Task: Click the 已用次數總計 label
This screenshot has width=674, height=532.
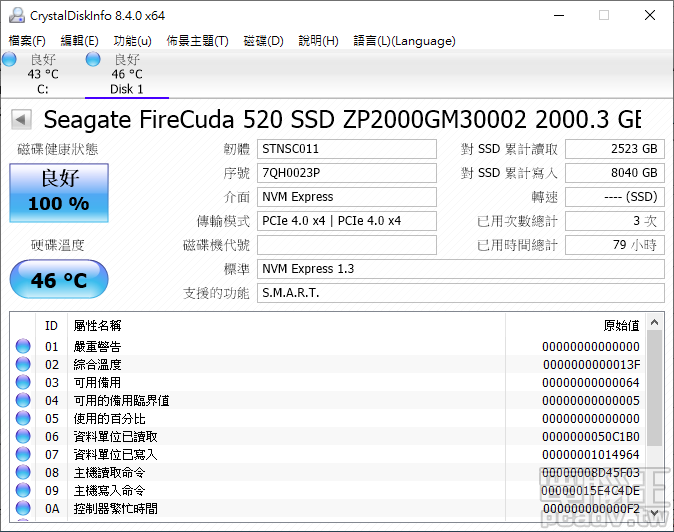Action: [x=518, y=221]
